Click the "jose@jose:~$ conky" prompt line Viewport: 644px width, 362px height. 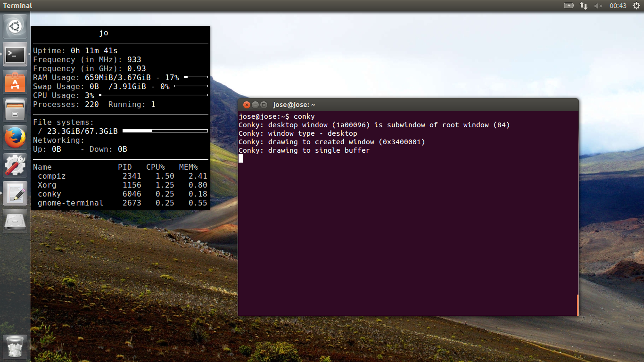277,116
